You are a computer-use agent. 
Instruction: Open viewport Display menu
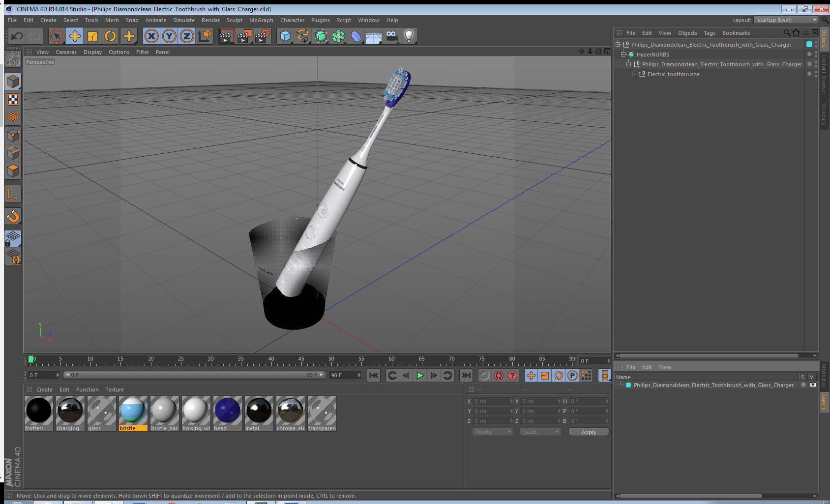pyautogui.click(x=92, y=52)
